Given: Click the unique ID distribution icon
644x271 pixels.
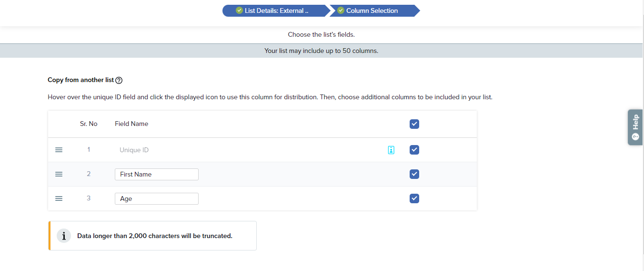Looking at the screenshot, I should tap(391, 150).
